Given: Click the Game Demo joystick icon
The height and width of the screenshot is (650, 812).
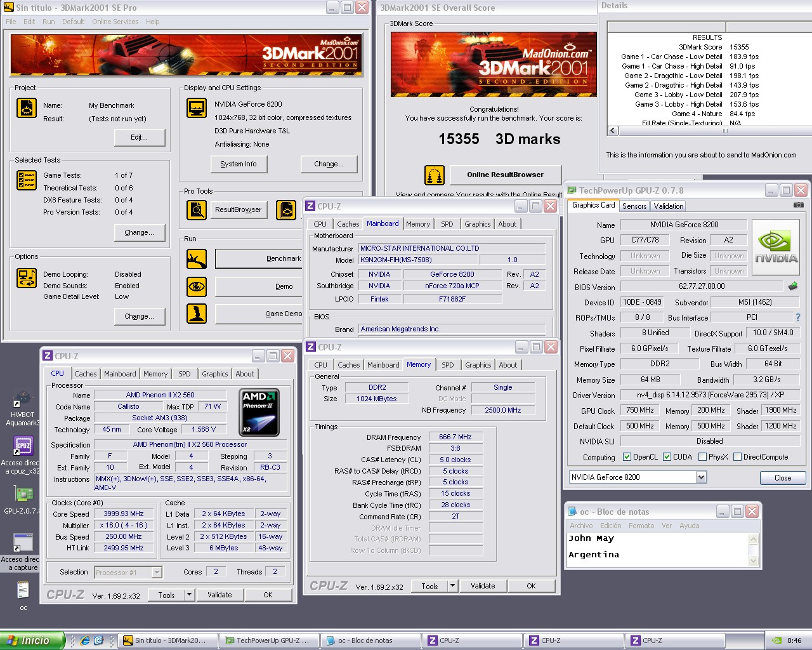Looking at the screenshot, I should [x=197, y=314].
